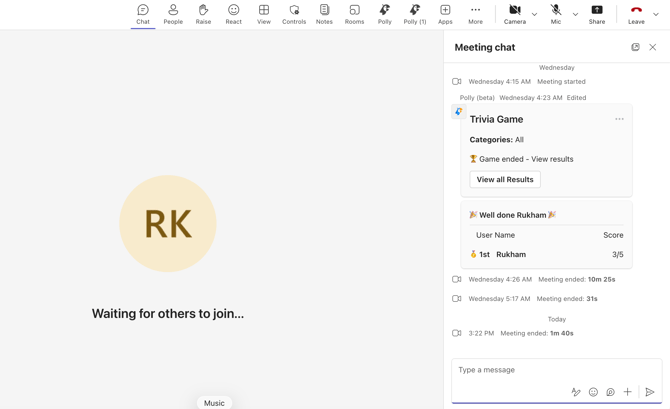Open Trivia Game card options ellipsis
The height and width of the screenshot is (409, 670).
[x=619, y=119]
